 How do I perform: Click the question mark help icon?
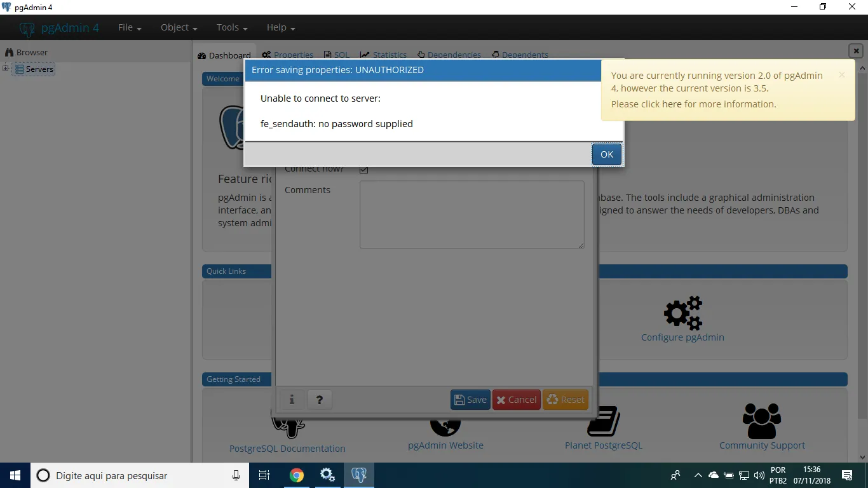pos(320,400)
